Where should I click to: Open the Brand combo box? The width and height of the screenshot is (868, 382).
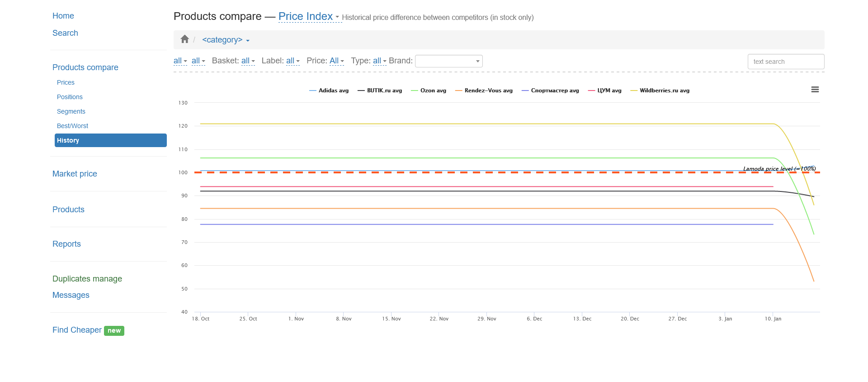(448, 61)
